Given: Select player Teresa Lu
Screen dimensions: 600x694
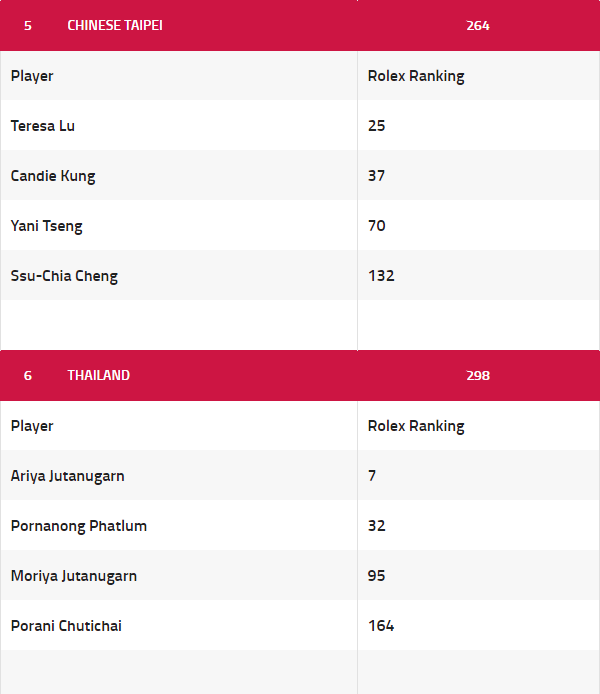Looking at the screenshot, I should (43, 126).
